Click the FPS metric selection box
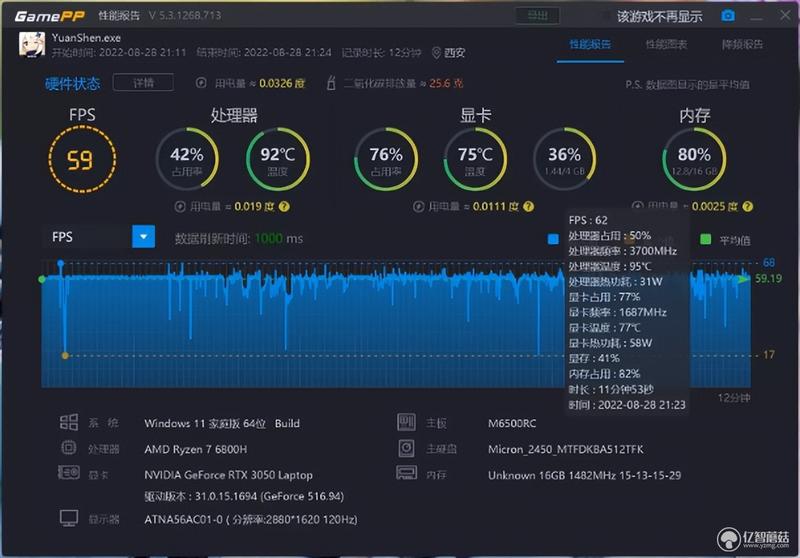 (x=98, y=237)
